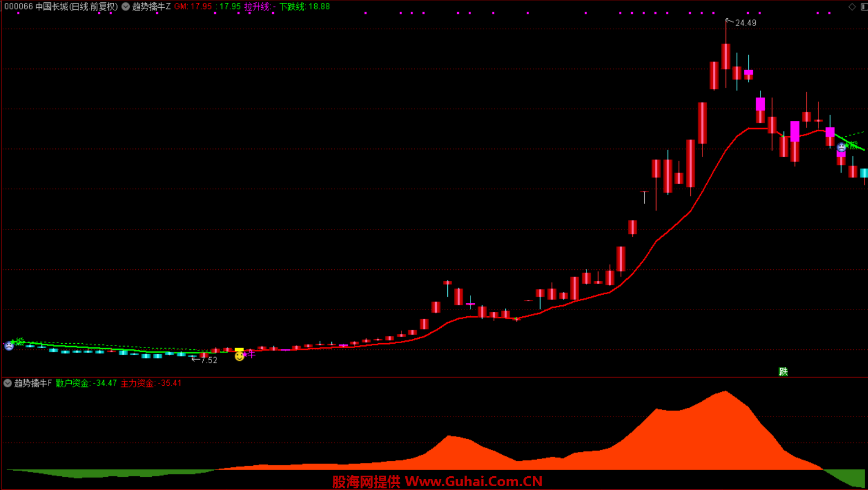
Task: Click the yellow smiley buy-signal icon
Action: coord(239,356)
